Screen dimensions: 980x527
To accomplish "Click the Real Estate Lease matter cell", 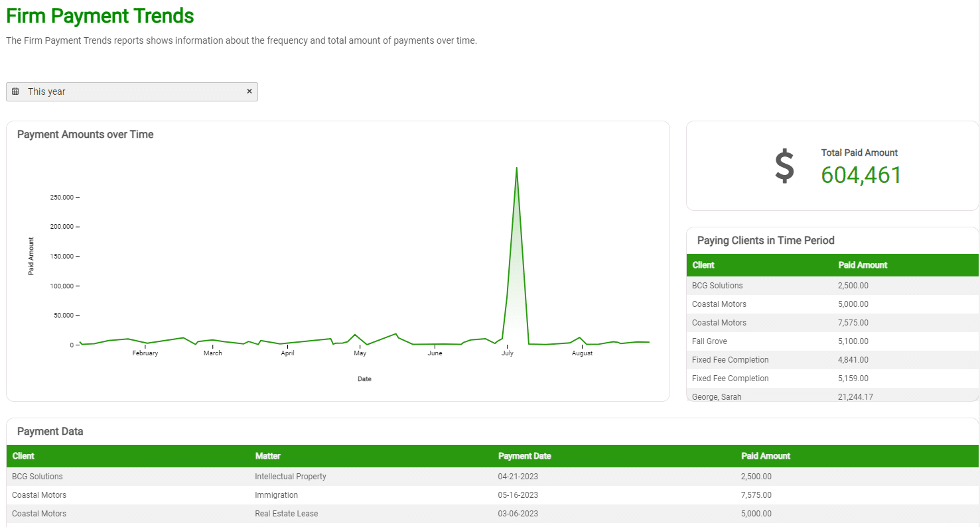I will point(286,514).
